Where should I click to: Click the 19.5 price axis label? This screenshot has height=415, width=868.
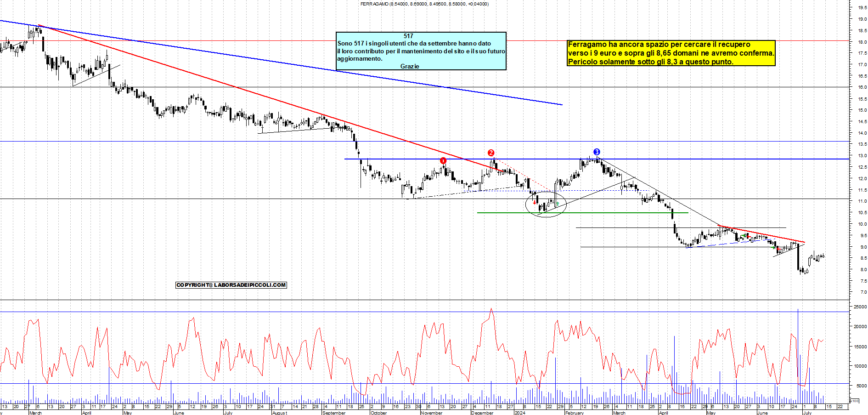pyautogui.click(x=862, y=7)
